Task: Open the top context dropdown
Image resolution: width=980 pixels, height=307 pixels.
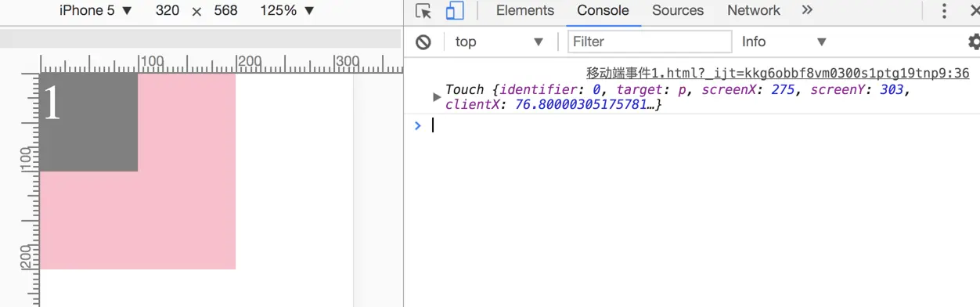Action: click(499, 42)
